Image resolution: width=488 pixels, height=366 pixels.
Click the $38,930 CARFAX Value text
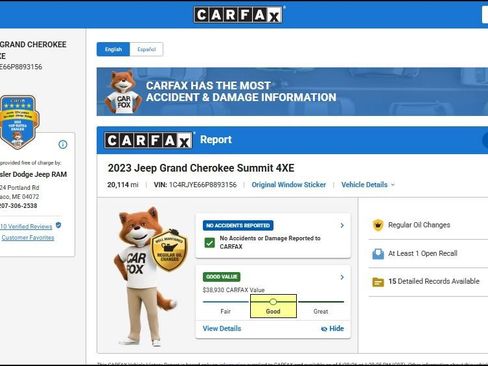[234, 290]
